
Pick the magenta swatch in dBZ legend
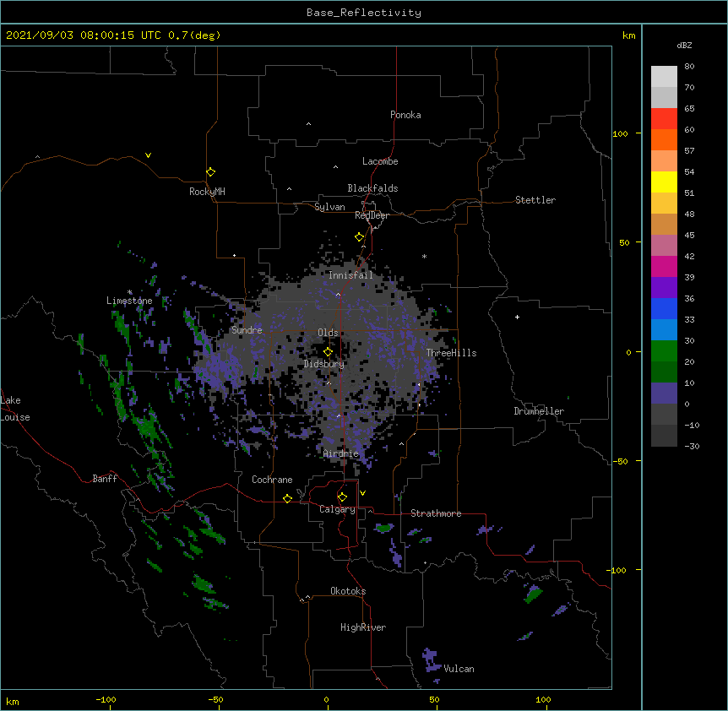pyautogui.click(x=664, y=266)
